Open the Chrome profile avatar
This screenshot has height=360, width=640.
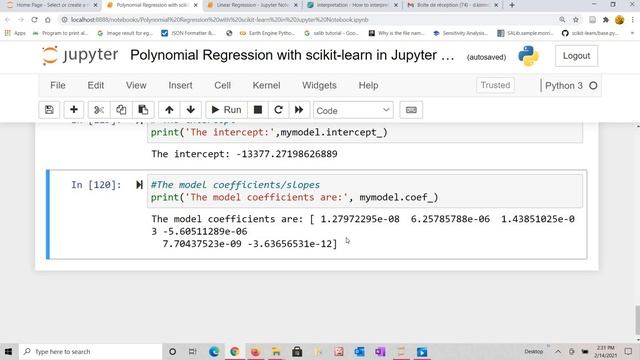619,20
